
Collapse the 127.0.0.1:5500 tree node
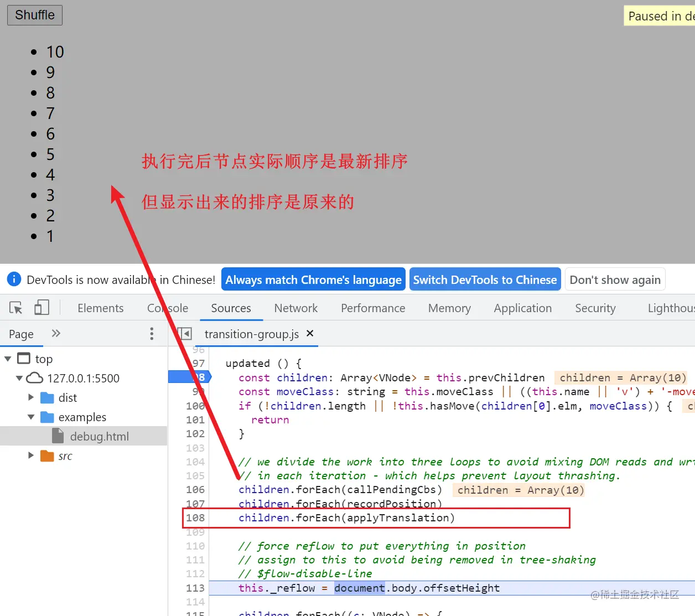tap(19, 378)
